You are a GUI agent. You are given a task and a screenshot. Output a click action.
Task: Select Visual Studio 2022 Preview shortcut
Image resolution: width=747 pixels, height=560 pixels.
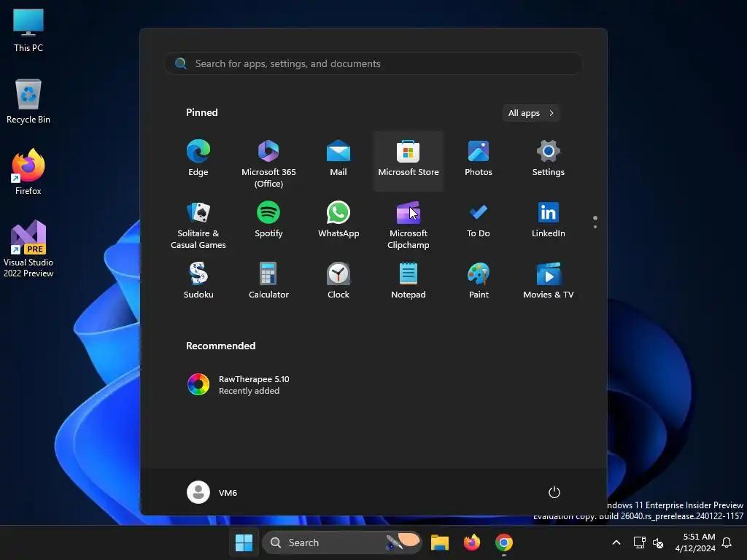[28, 249]
